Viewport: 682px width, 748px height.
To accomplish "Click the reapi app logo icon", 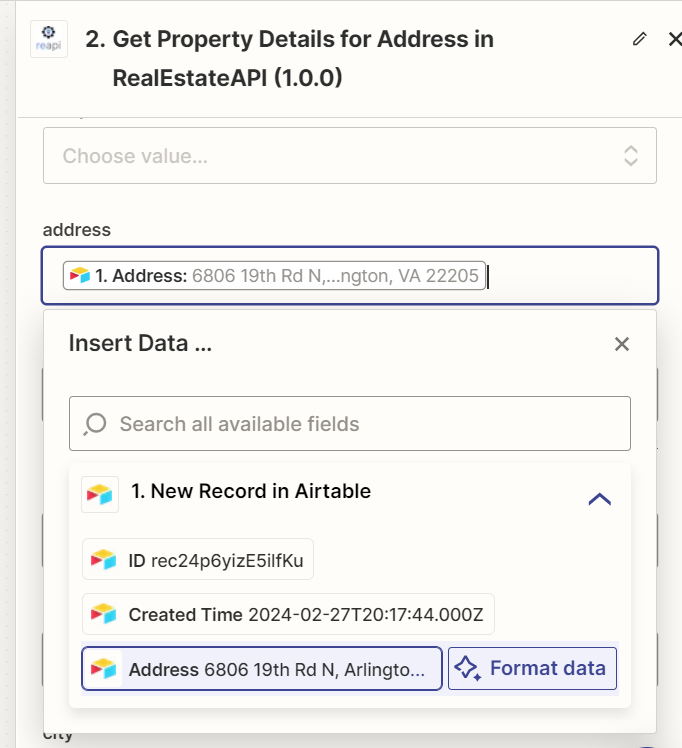I will pos(49,39).
